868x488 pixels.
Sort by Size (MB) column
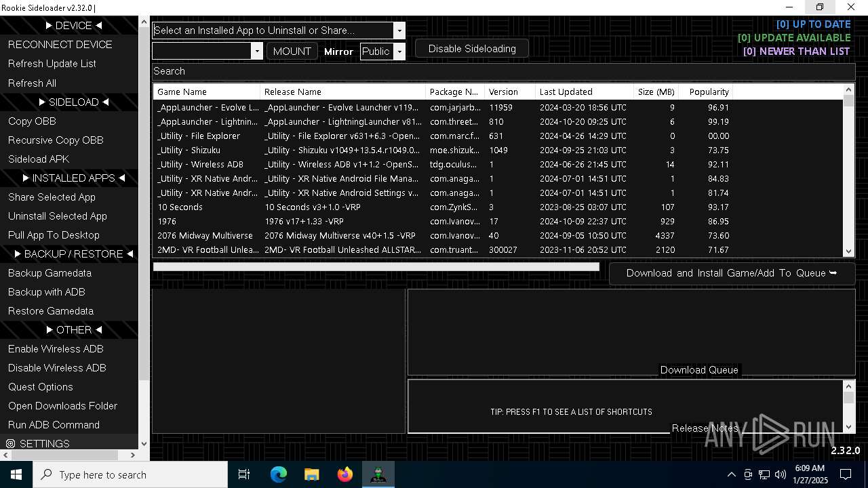(656, 91)
